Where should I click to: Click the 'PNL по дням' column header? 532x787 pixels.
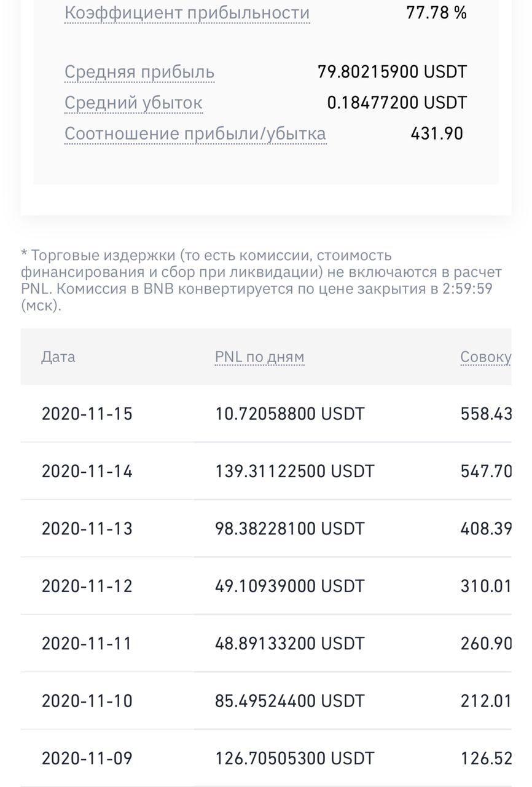259,357
